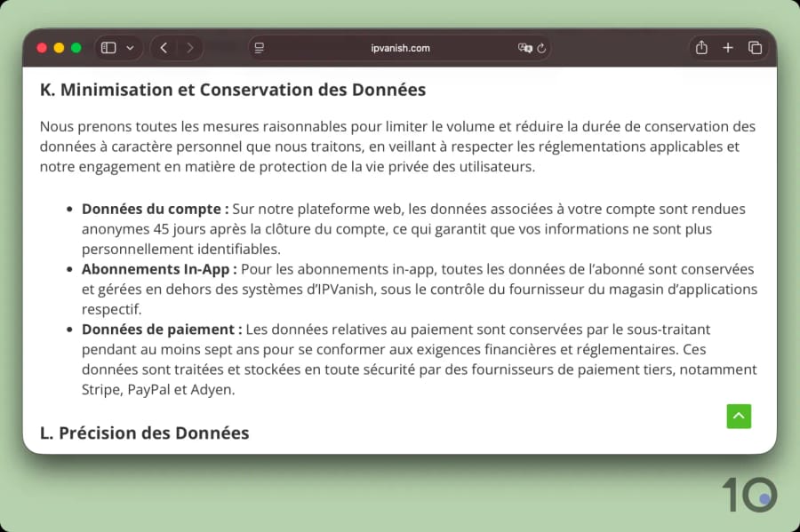
Task: Open Reader view from the address bar
Action: click(259, 48)
